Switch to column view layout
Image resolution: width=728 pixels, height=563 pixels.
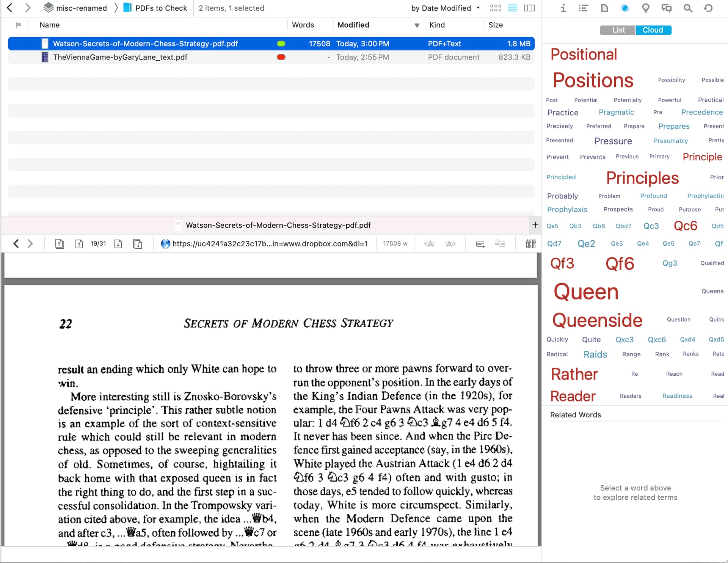coord(529,8)
